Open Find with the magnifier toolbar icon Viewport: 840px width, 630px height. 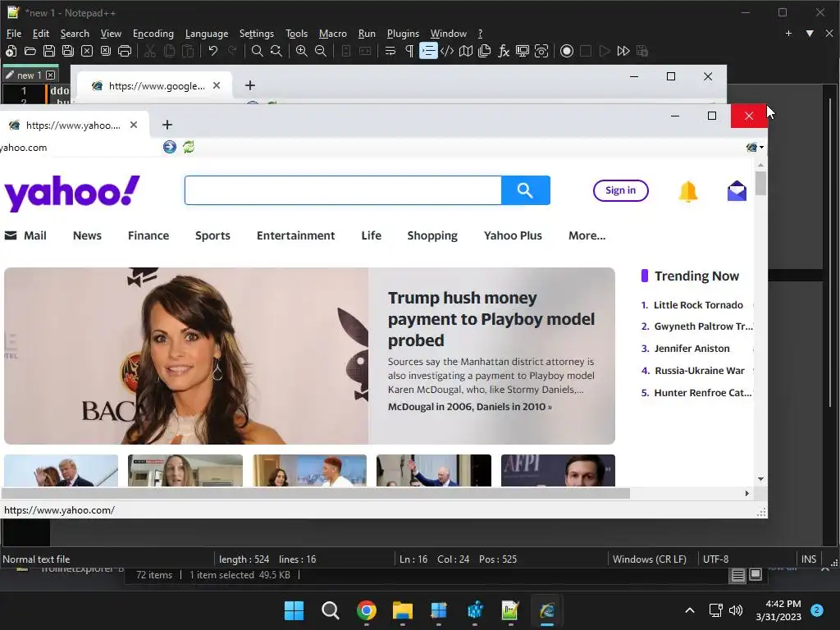click(x=257, y=51)
